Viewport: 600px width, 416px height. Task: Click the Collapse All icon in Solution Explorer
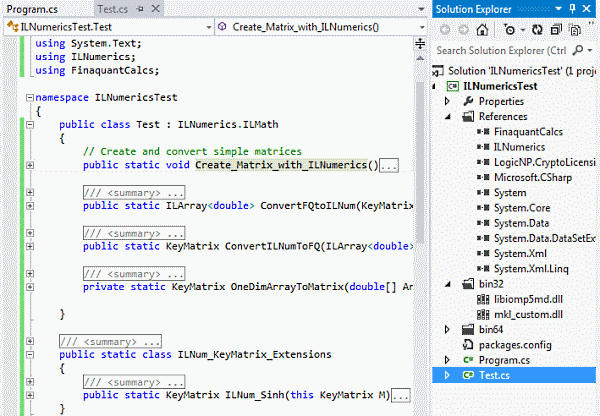coord(556,29)
